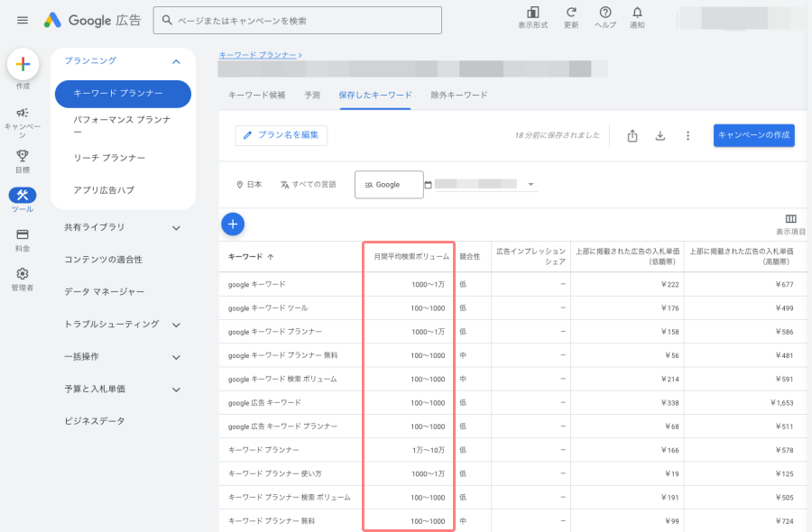Open the date range dropdown arrow
Viewport: 812px width, 532px height.
pyautogui.click(x=531, y=184)
